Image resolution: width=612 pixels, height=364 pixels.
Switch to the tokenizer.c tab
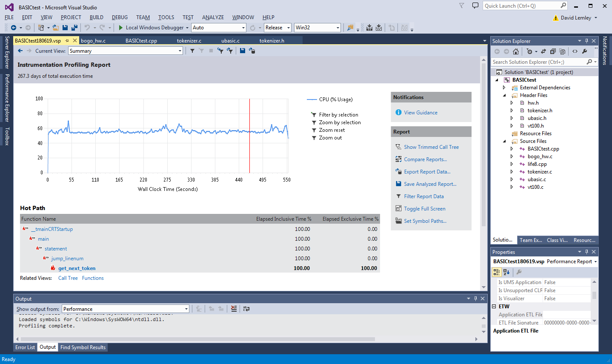189,41
